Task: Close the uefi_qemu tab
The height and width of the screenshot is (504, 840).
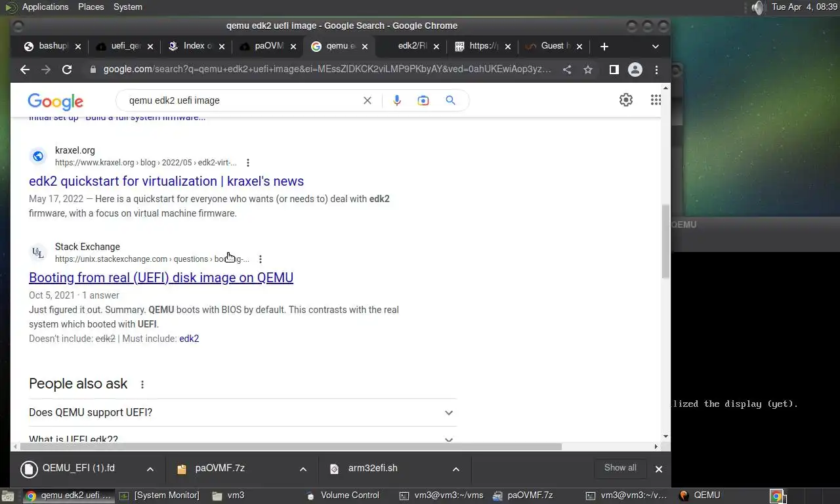Action: click(150, 47)
